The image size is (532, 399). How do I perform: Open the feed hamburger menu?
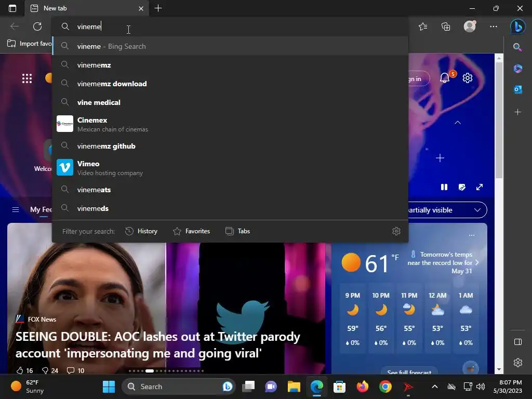(x=15, y=210)
